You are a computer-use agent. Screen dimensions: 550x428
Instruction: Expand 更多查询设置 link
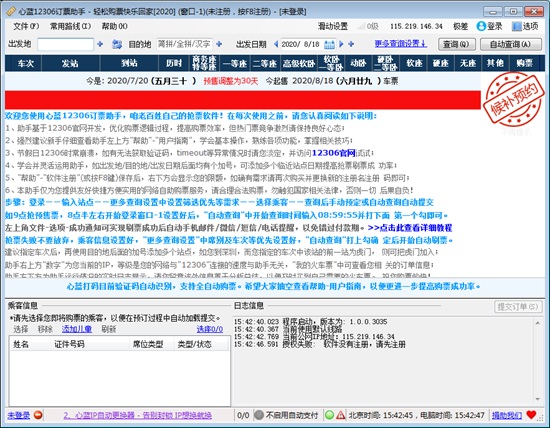coord(401,44)
